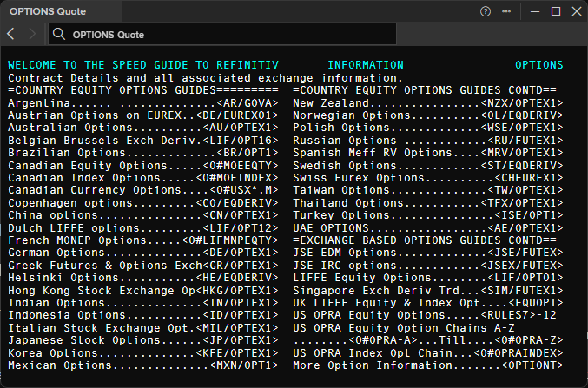The height and width of the screenshot is (388, 588).
Task: Open JSE IRC options <JSEX/FUTEX>
Action: [x=522, y=266]
